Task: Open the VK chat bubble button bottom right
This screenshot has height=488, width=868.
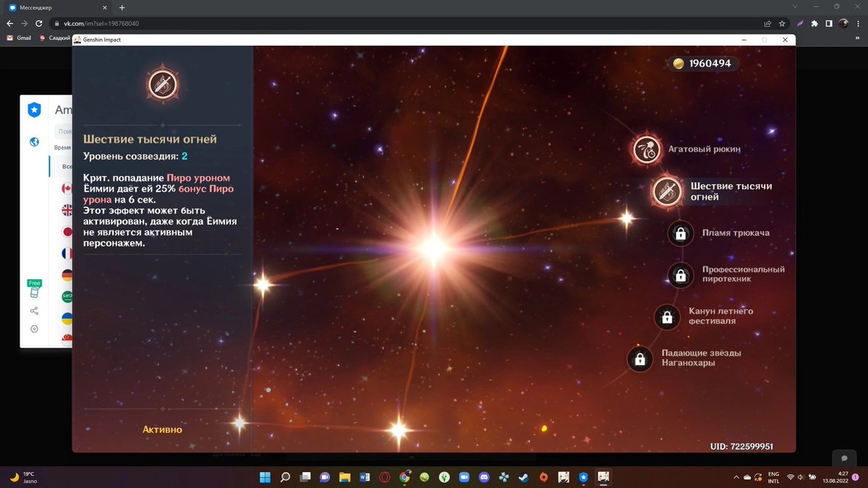Action: point(843,459)
